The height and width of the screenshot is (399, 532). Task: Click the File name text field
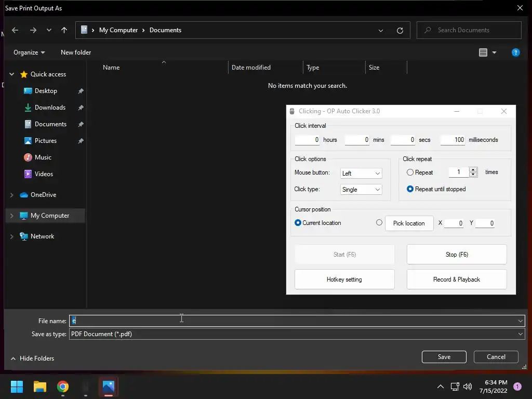click(x=292, y=321)
